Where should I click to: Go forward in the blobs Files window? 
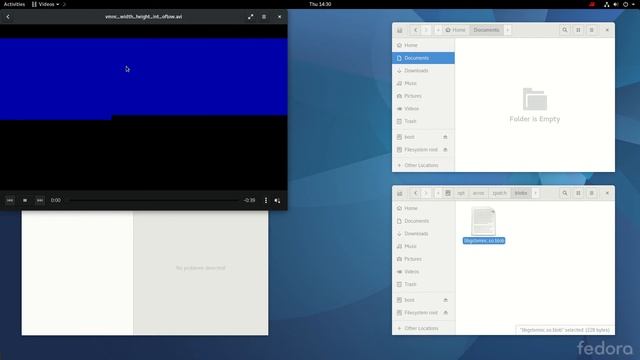[426, 193]
